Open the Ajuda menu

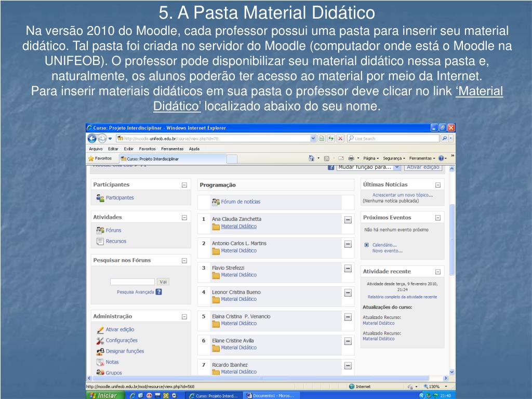tap(194, 149)
